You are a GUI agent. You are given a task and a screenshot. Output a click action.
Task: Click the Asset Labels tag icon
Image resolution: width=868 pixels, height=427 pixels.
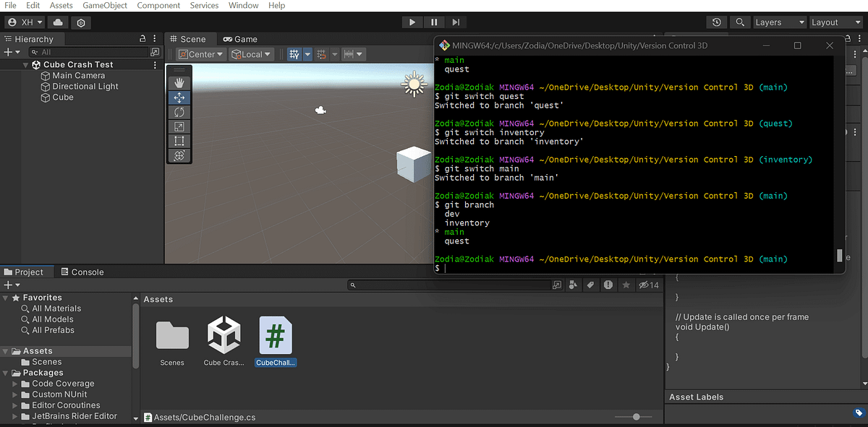[x=859, y=413]
